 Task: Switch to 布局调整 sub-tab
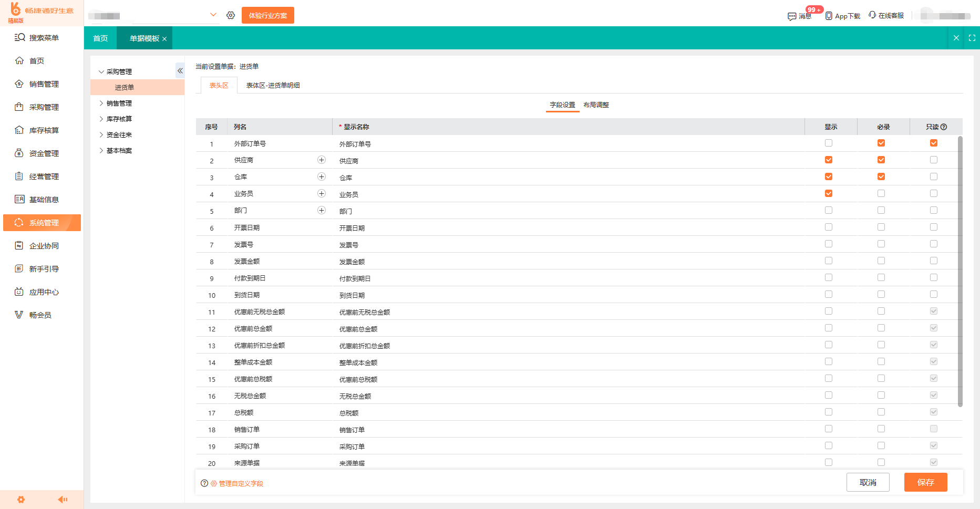click(x=596, y=105)
